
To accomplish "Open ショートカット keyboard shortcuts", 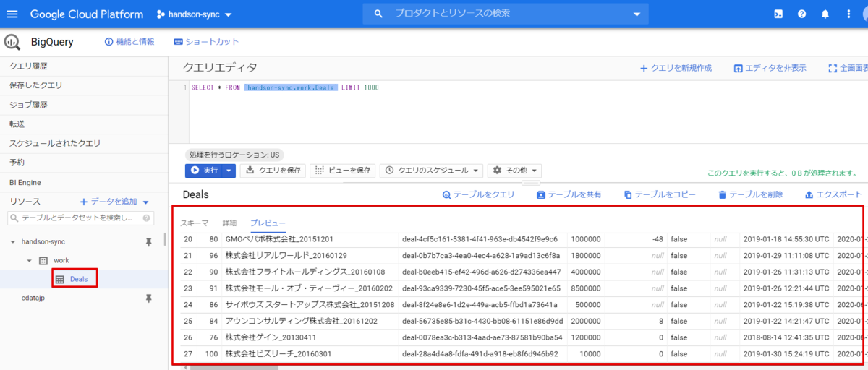I will click(206, 42).
